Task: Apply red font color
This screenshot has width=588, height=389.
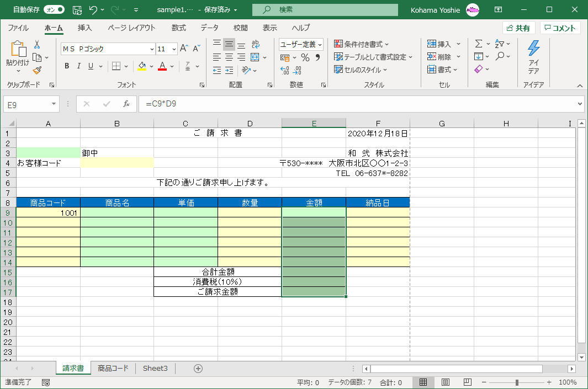Action: tap(162, 66)
